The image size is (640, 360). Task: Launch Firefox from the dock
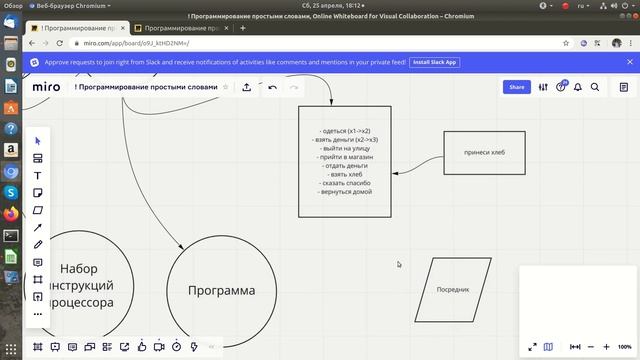pyautogui.click(x=11, y=214)
